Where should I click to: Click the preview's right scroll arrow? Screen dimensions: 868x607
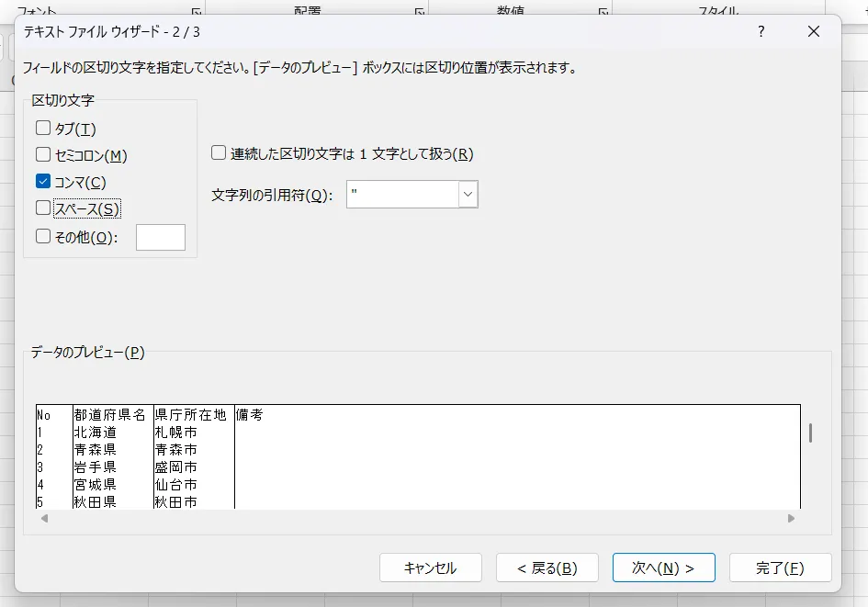click(791, 519)
